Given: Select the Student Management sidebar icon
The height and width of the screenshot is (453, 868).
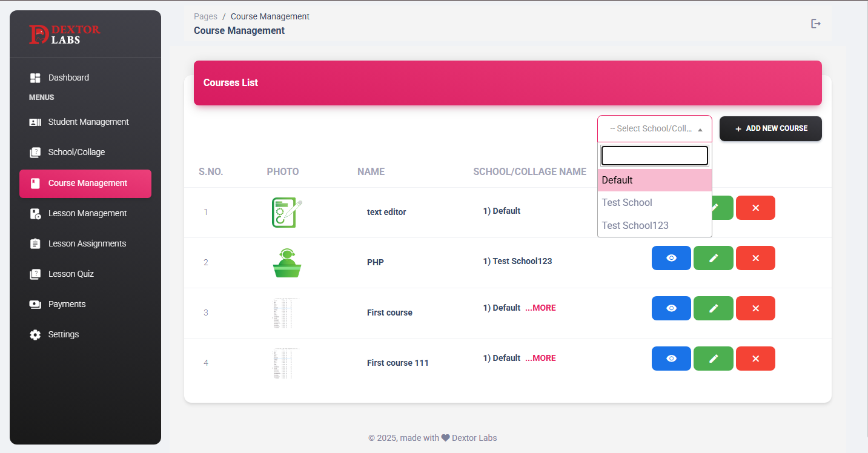Looking at the screenshot, I should coord(35,122).
